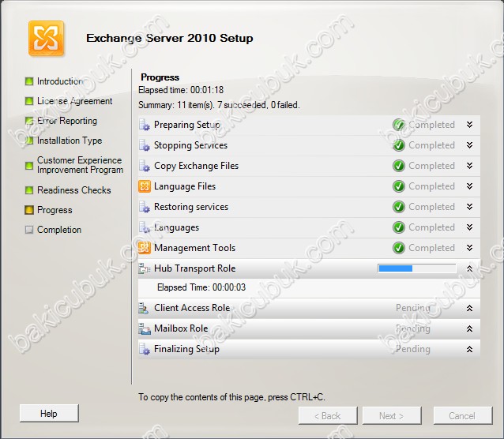Select Customer Experience Improvement Program step

coord(80,165)
